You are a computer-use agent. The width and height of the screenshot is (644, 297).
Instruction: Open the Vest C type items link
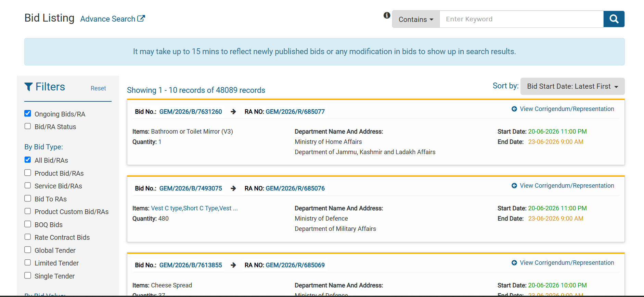pyautogui.click(x=194, y=208)
